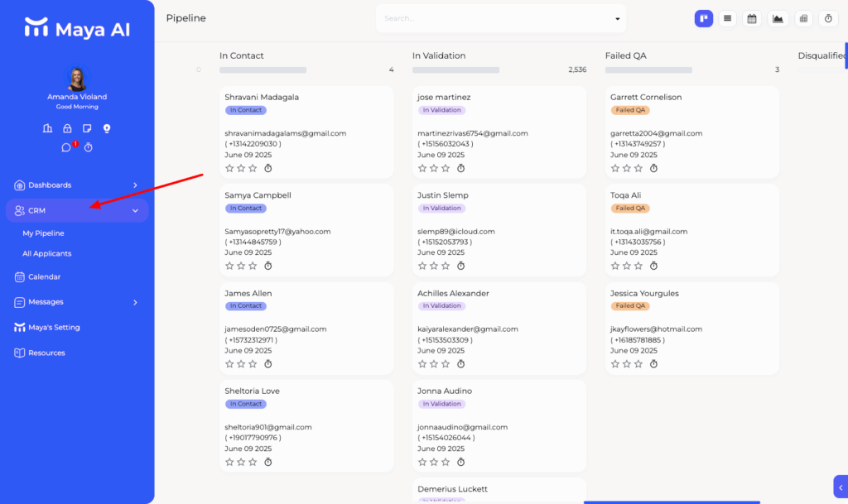The height and width of the screenshot is (504, 848).
Task: Click the timer icon on Toqa Ali's card
Action: pos(653,266)
